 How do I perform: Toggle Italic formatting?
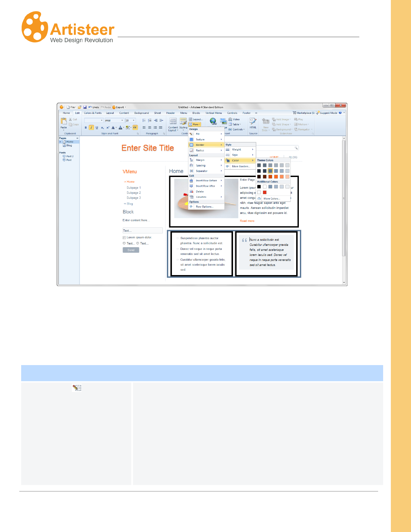91,128
